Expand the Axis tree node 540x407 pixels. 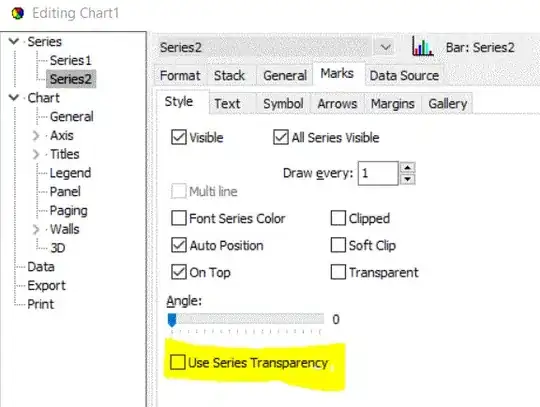coord(36,136)
